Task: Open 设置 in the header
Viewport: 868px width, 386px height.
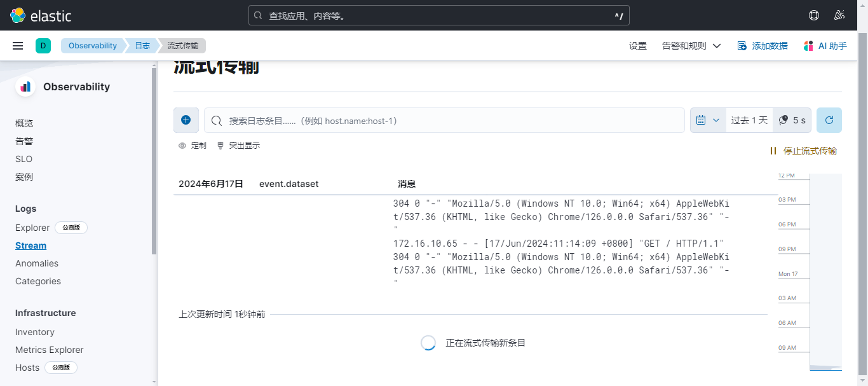Action: [x=638, y=46]
